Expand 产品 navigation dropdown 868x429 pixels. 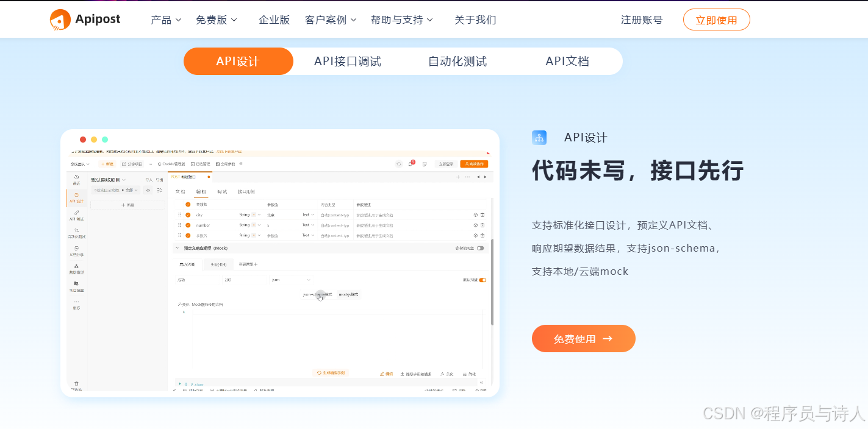[x=166, y=19]
